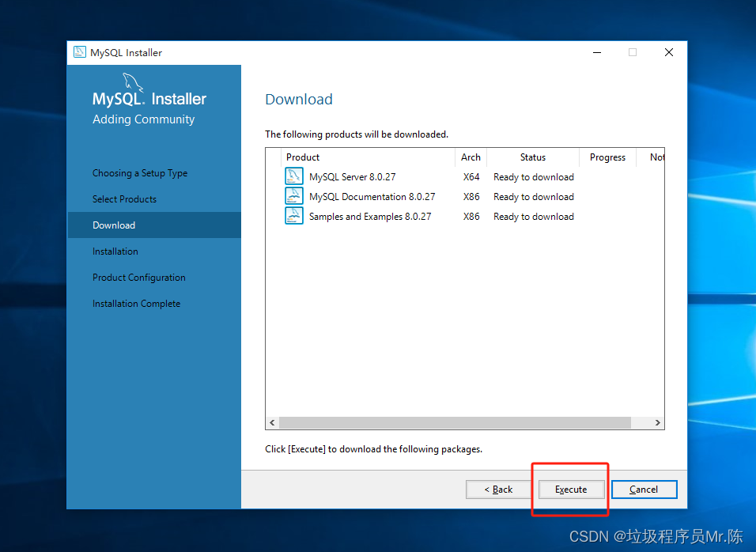Click Ready to download status of MySQL Documentation

[534, 197]
